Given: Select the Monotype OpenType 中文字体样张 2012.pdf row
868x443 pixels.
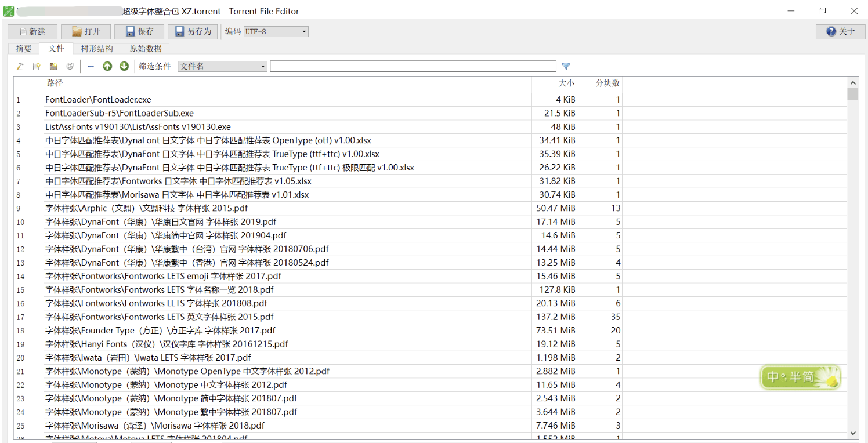Looking at the screenshot, I should pyautogui.click(x=431, y=371).
